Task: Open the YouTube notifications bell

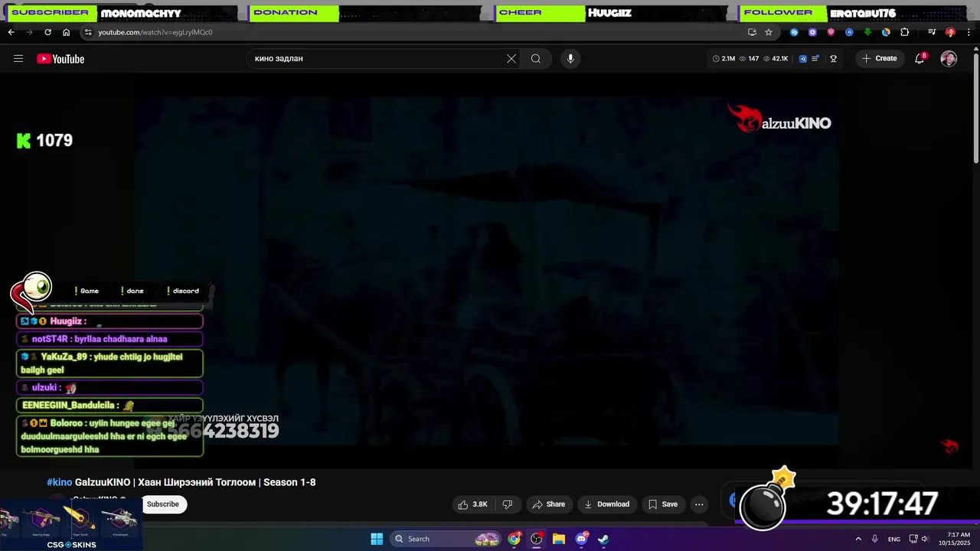Action: [x=920, y=59]
